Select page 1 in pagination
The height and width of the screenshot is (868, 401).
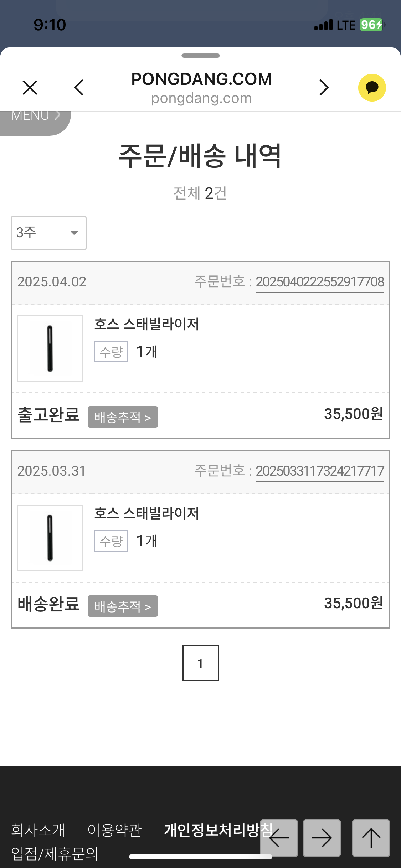200,663
